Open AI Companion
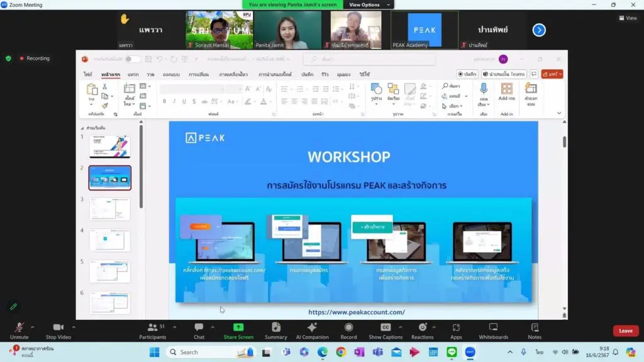This screenshot has height=362, width=644. 312,331
